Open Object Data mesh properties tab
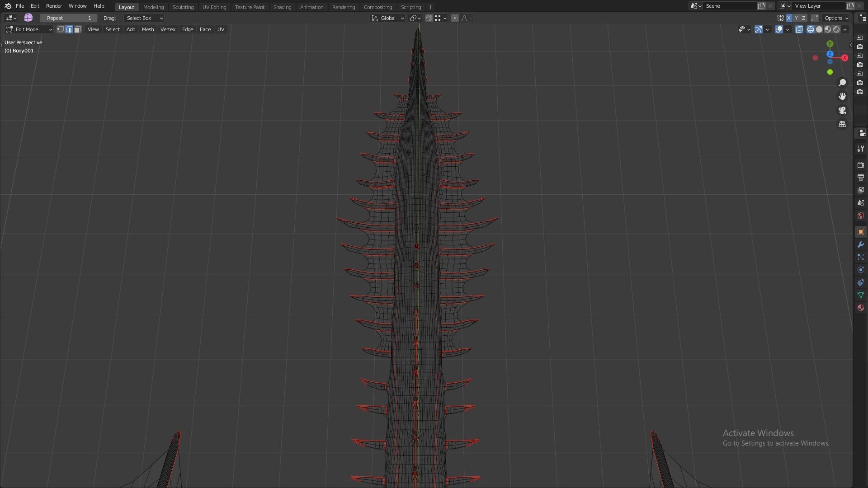The height and width of the screenshot is (488, 868). pos(861,295)
